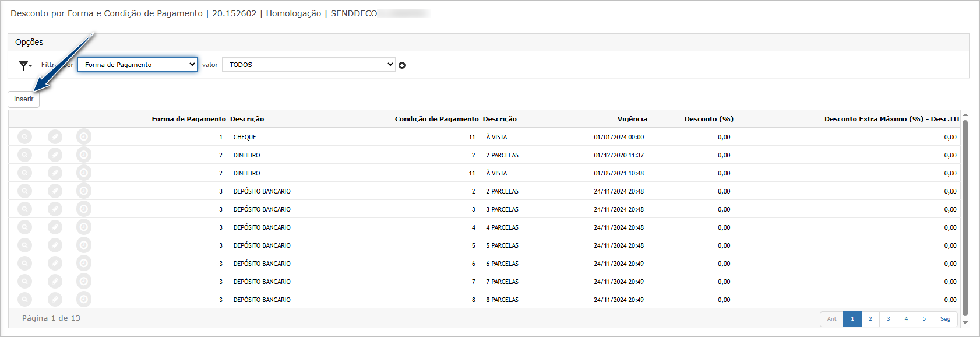Jump to page 3 in pagination

888,319
